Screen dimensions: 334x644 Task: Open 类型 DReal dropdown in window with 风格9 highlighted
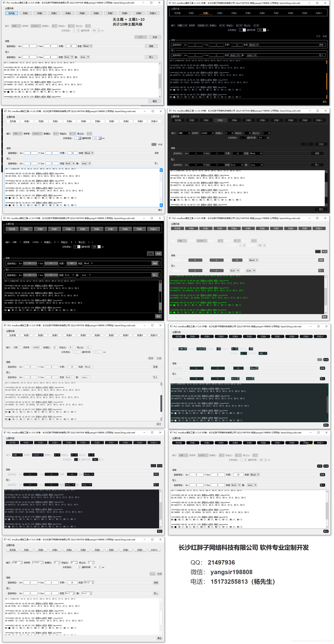tap(255, 474)
